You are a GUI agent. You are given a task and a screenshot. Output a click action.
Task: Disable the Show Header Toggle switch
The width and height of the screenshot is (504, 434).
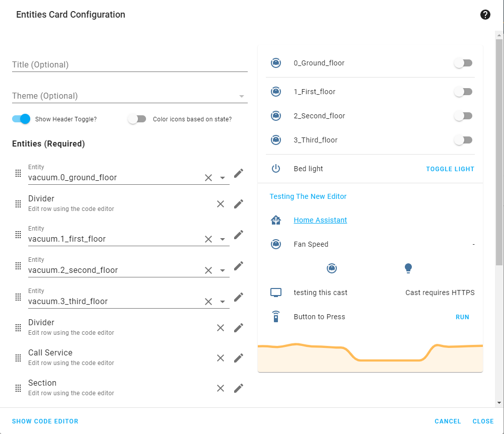coord(21,119)
